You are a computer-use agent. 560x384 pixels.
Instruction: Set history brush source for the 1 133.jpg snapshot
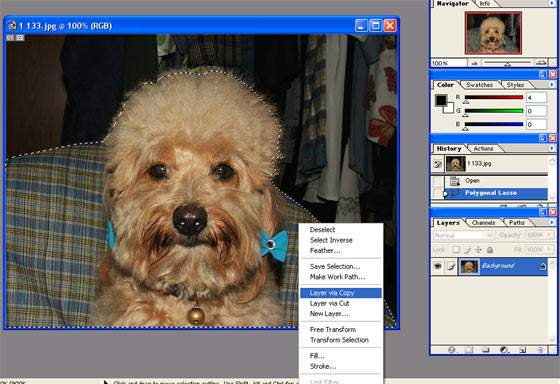tap(438, 164)
